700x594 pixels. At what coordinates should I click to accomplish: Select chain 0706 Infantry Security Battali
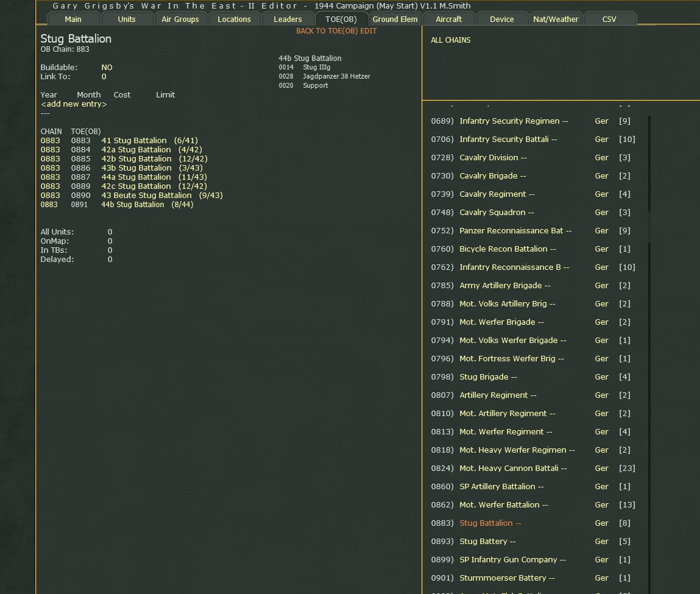tap(533, 140)
